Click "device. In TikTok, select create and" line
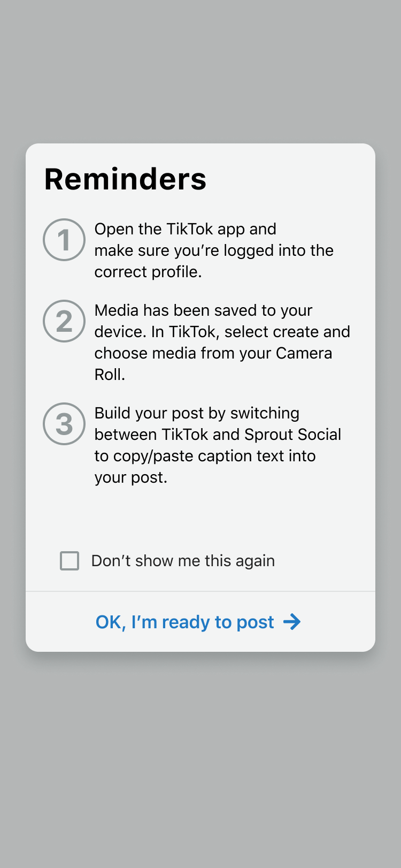 (x=222, y=332)
